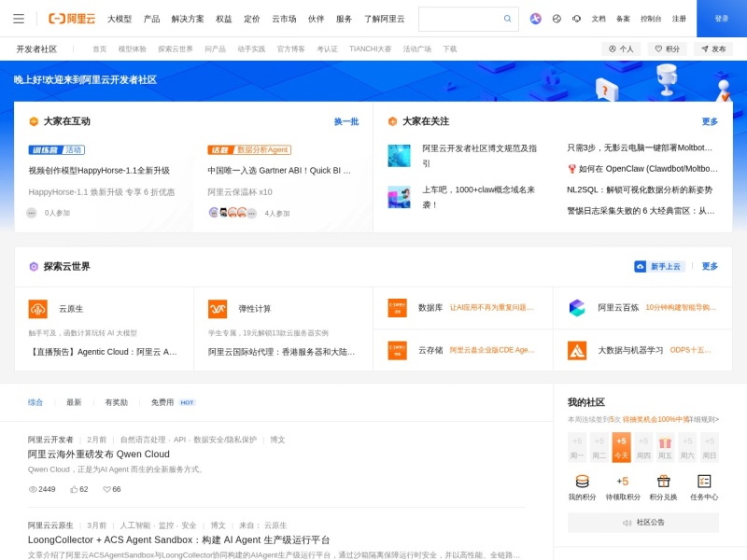
Task: Click the 数据库 category icon
Action: (x=397, y=308)
